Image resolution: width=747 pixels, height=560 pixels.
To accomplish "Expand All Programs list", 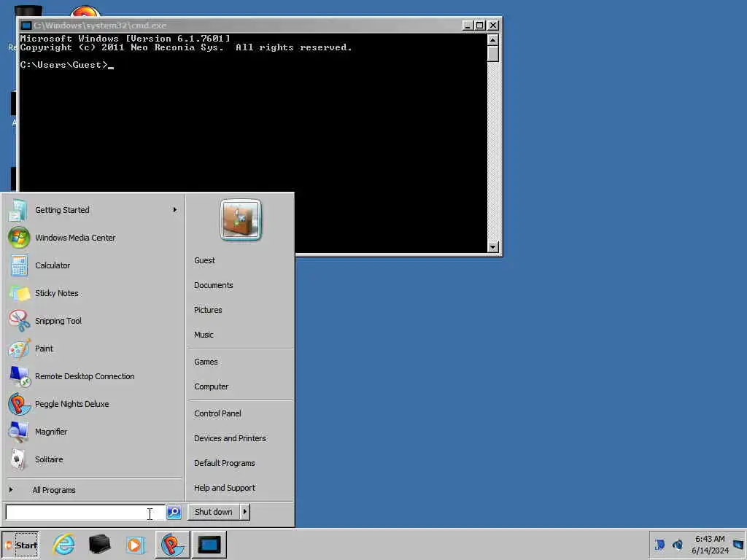I will pyautogui.click(x=94, y=490).
